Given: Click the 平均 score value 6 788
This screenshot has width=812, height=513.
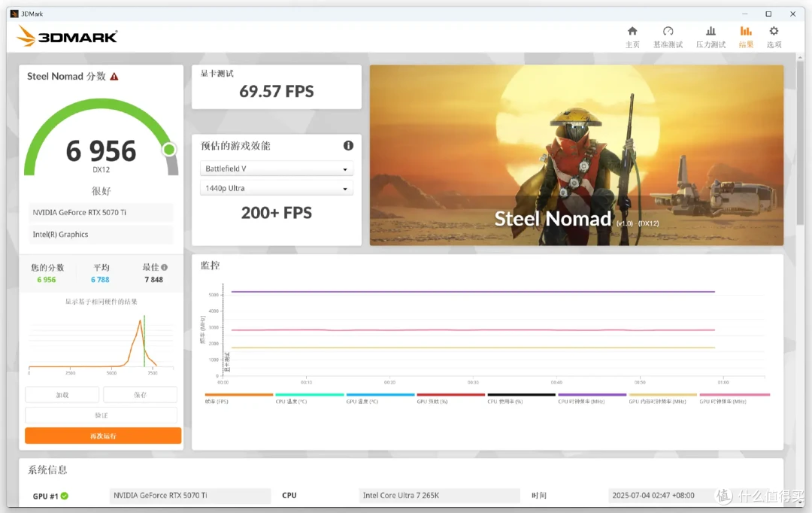Looking at the screenshot, I should click(x=101, y=280).
